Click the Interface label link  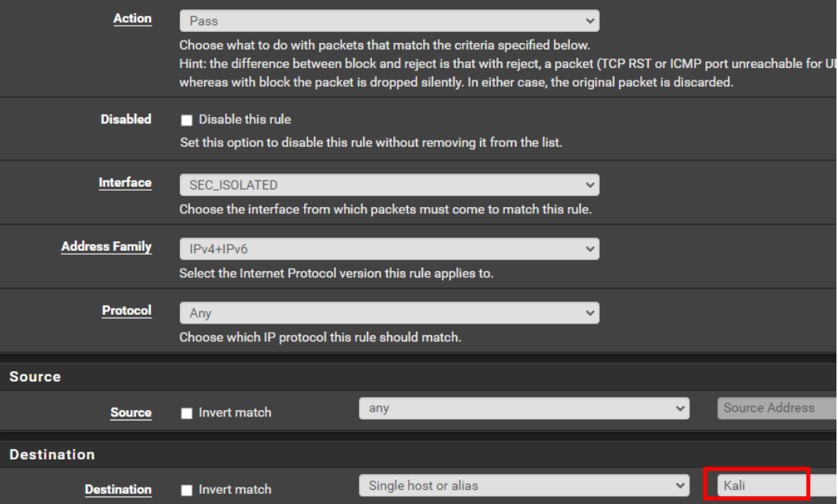[x=125, y=183]
